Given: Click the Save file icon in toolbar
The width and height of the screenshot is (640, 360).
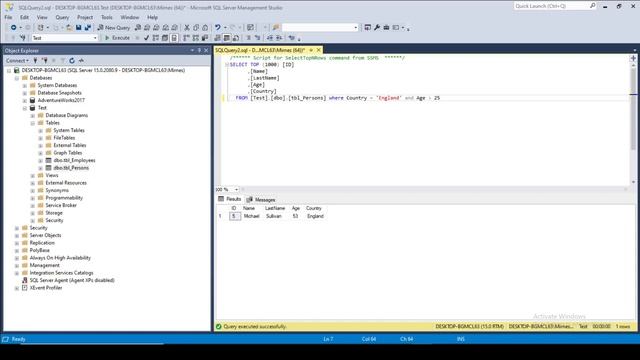Looking at the screenshot, I should pos(78,27).
